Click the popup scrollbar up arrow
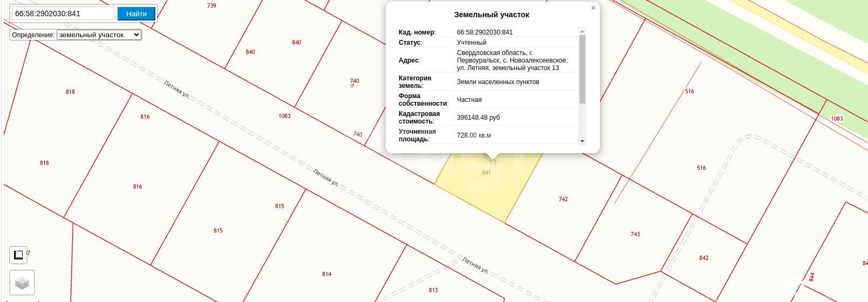This screenshot has width=868, height=302. coord(582,31)
